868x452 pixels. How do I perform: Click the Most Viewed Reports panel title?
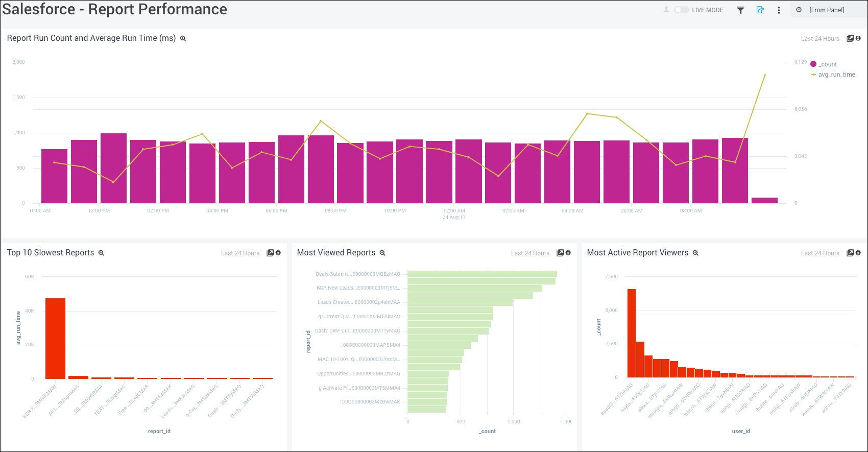[x=336, y=253]
